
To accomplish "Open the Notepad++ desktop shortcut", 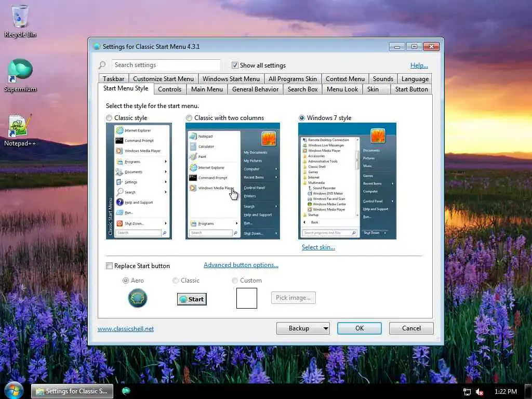I will tap(20, 130).
